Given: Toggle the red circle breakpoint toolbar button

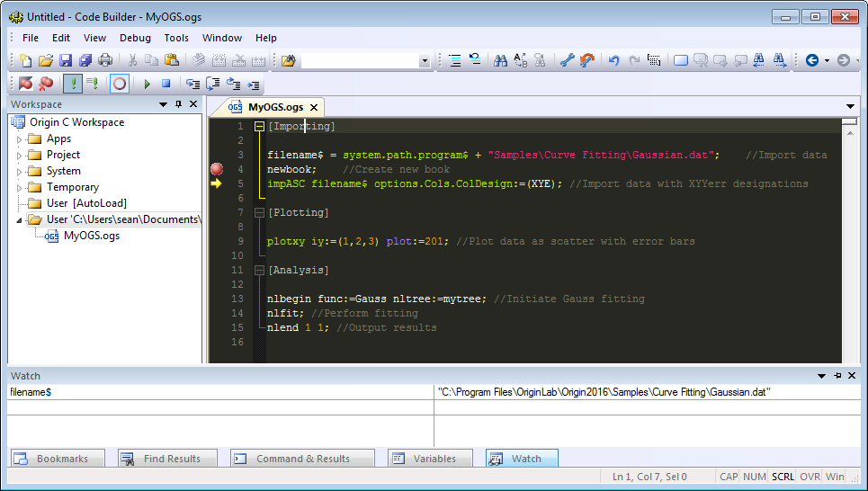Looking at the screenshot, I should point(119,84).
